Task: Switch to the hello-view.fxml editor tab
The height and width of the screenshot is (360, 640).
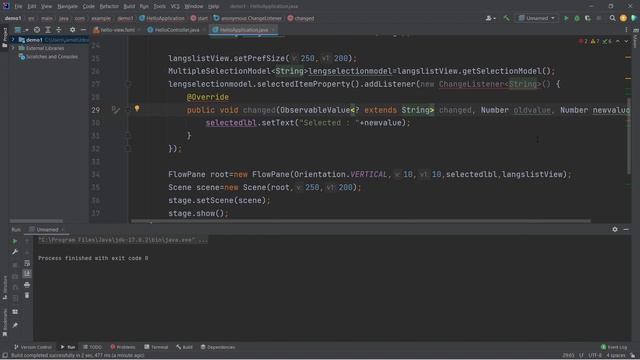Action: pos(117,30)
